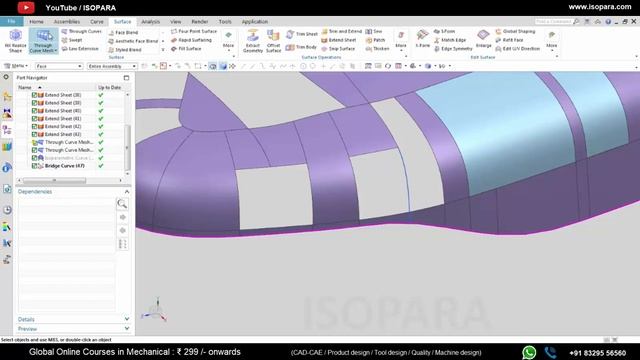Select the Bridge Curve (47) feature
Screen dimensions: 640x360
click(x=64, y=166)
